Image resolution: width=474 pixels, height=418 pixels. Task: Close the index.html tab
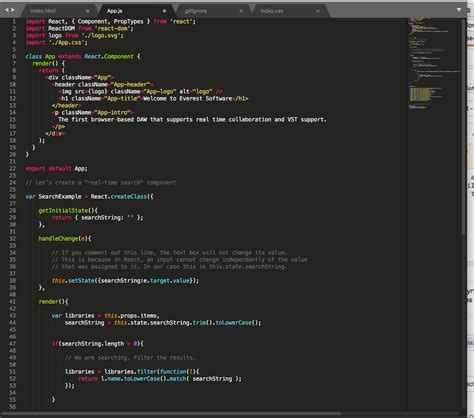tap(88, 11)
